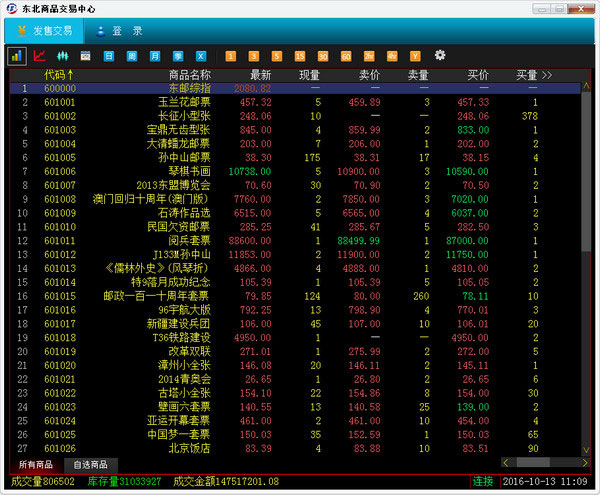Viewport: 600px width, 495px height.
Task: Switch to the 所有商品 bottom tab
Action: point(36,465)
